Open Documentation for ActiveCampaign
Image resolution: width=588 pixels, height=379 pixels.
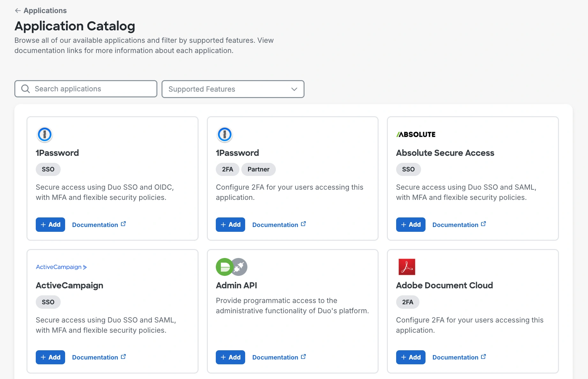(95, 357)
